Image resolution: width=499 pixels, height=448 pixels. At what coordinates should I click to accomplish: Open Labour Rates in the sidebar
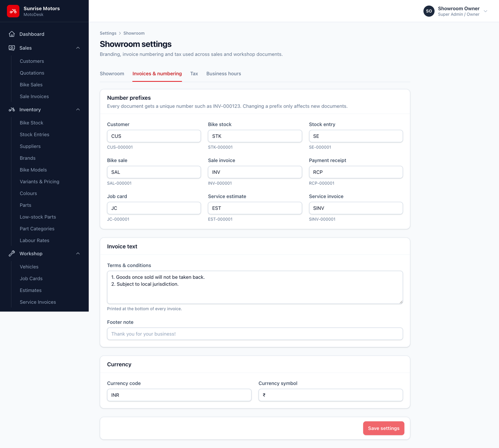pos(35,241)
